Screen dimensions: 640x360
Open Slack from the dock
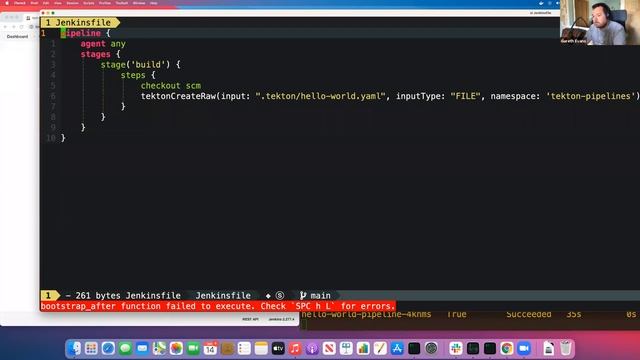[456, 349]
